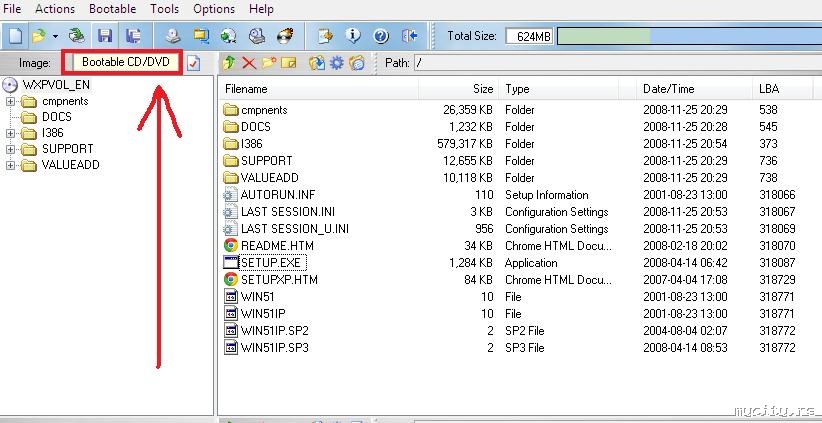The image size is (822, 423).
Task: Click the Extract folders icon
Action: click(x=317, y=63)
